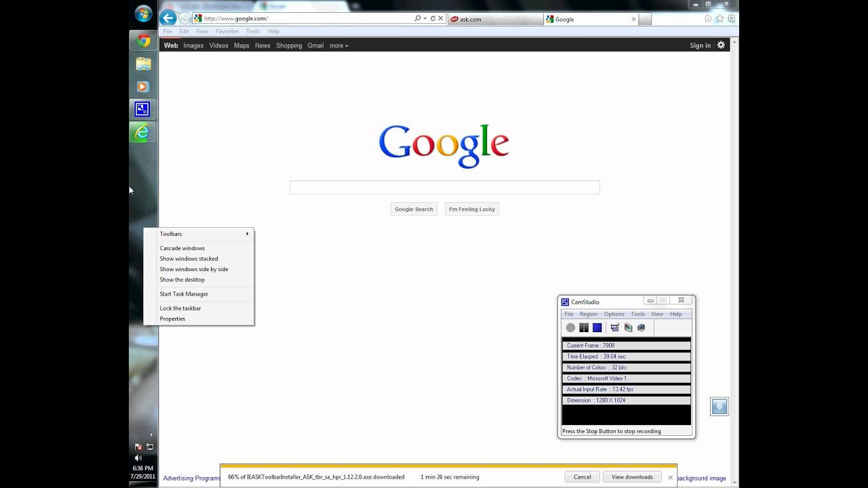Image resolution: width=868 pixels, height=488 pixels.
Task: Open a new blank tab
Action: (645, 19)
